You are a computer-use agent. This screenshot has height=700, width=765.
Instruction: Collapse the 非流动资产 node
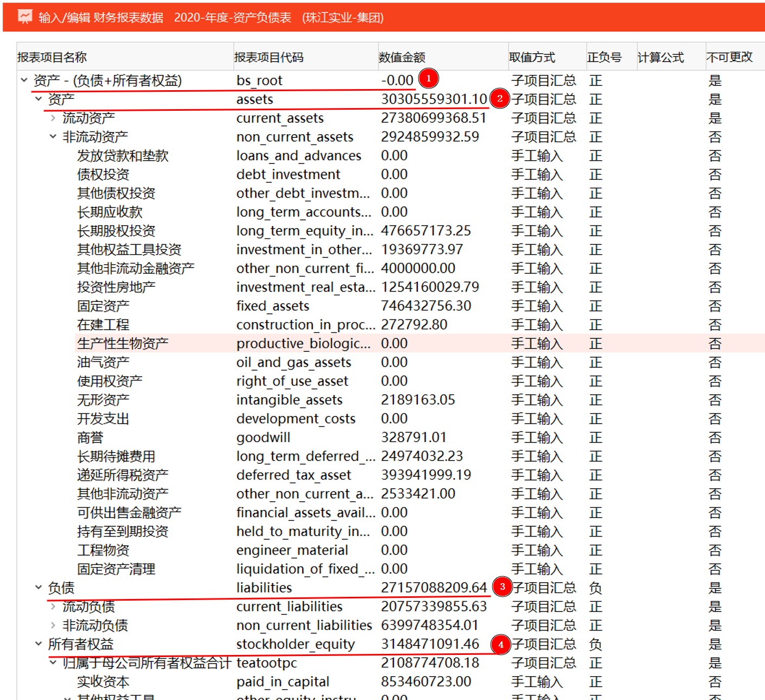53,137
